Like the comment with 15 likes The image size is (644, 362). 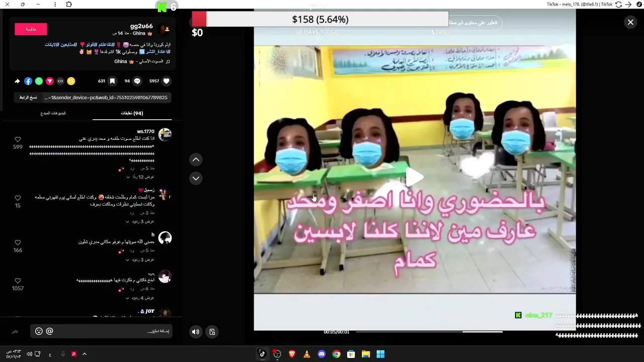18,198
